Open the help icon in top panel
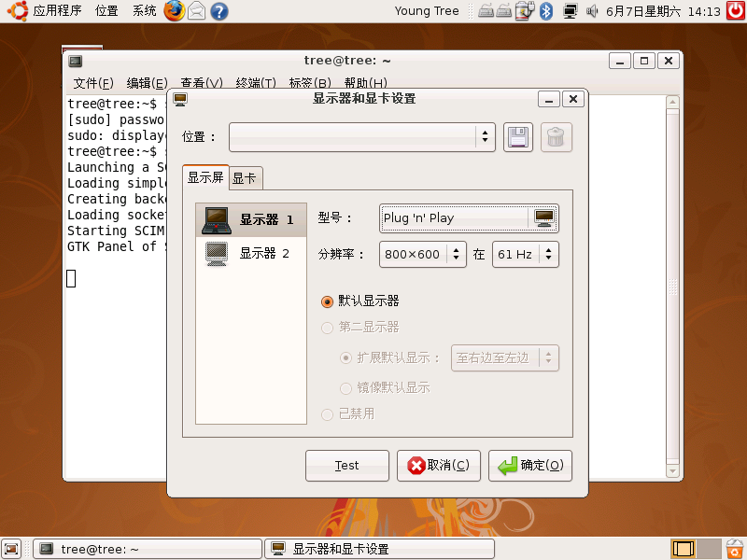This screenshot has width=747, height=560. point(218,11)
